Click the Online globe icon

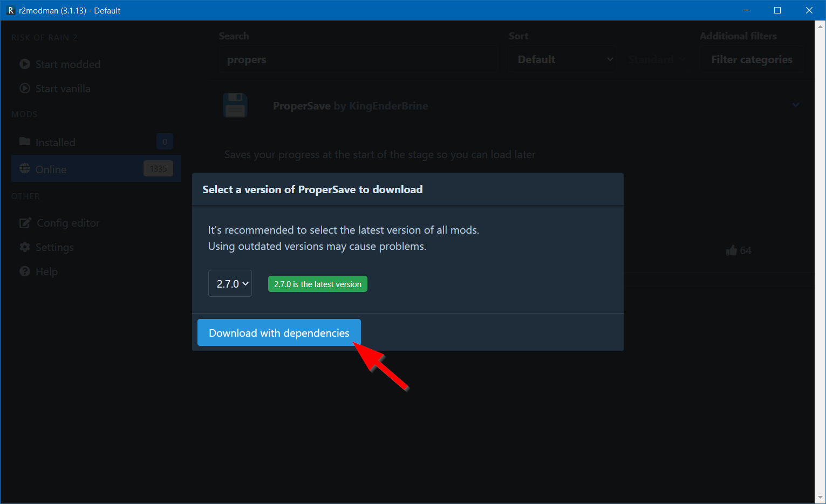(25, 168)
